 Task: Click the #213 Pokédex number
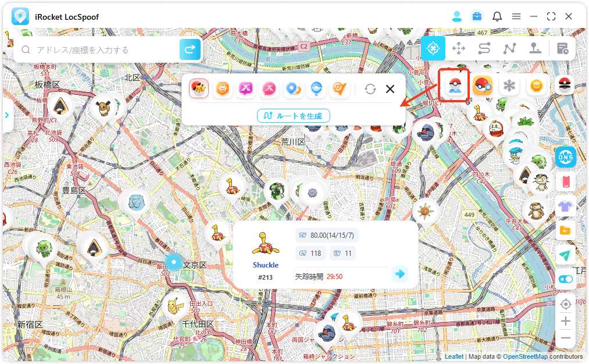(265, 277)
